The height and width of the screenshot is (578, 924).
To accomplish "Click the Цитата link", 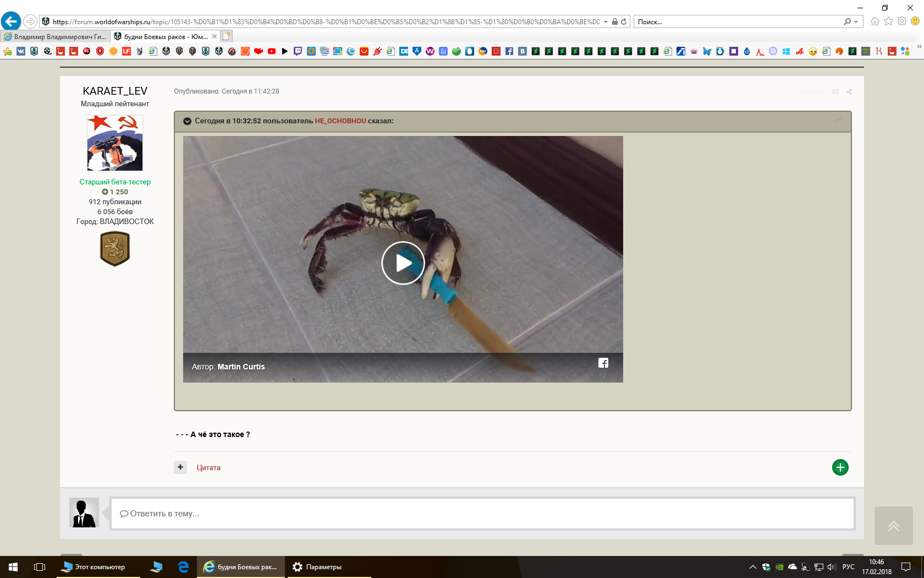I will (208, 467).
